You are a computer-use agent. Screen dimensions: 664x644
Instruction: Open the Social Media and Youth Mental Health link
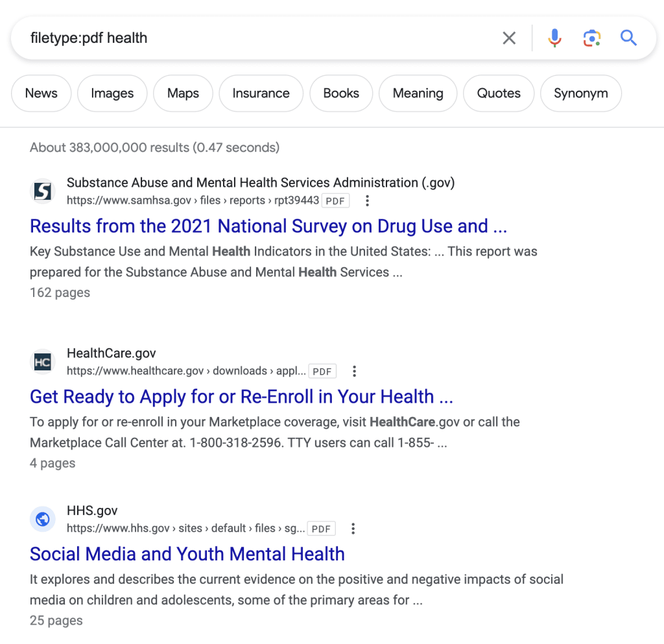187,554
